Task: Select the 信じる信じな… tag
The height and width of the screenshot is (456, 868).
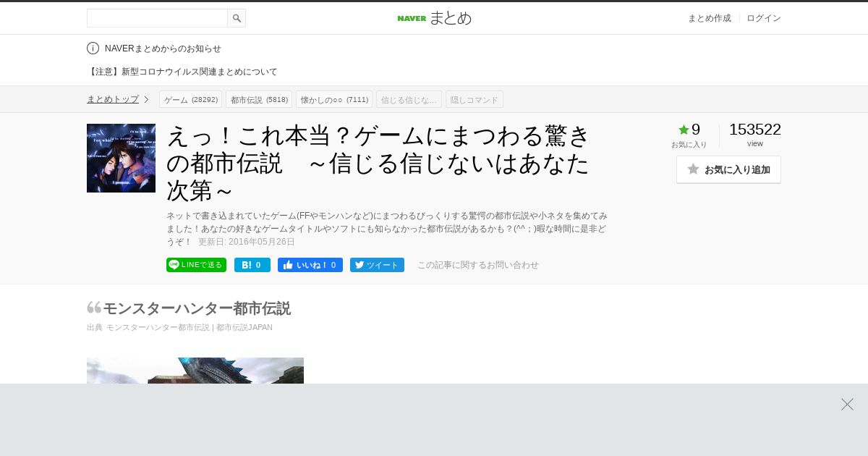Action: [x=409, y=99]
